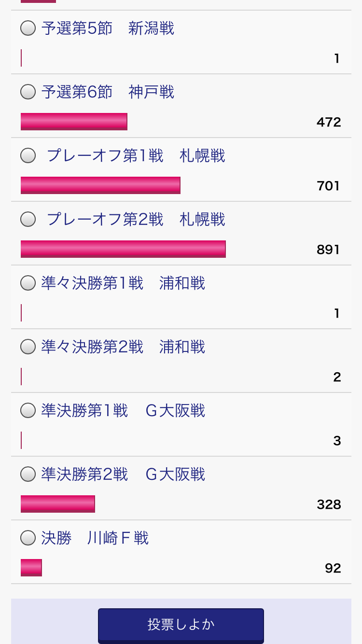Select the 予選第5節 新潟戦 radio button
The width and height of the screenshot is (362, 644).
[28, 28]
